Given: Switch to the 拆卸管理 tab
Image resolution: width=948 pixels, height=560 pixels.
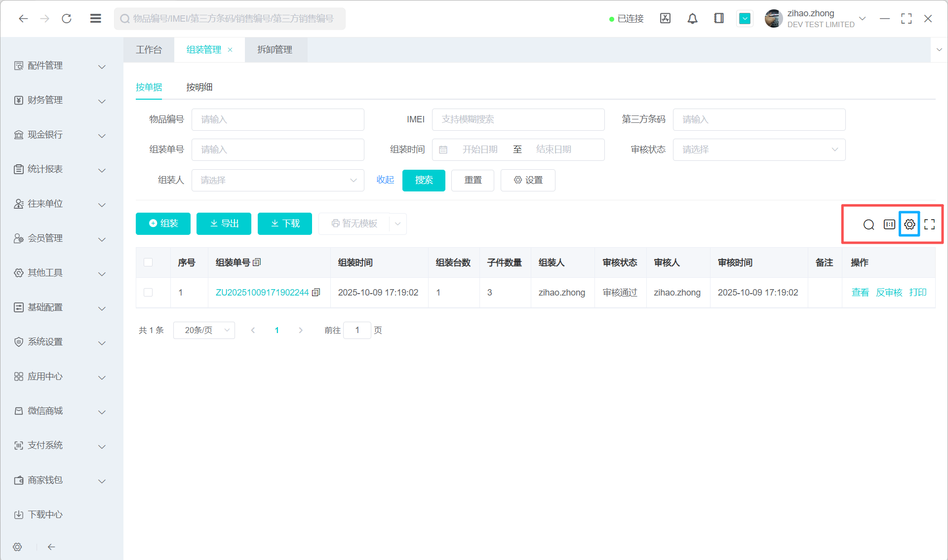Looking at the screenshot, I should (x=275, y=50).
